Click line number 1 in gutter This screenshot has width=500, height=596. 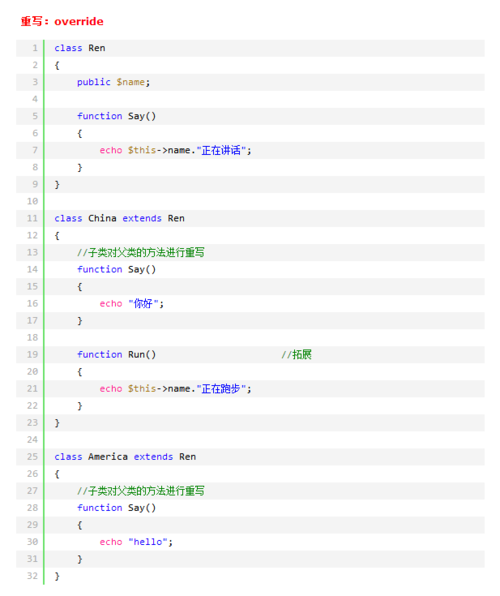pyautogui.click(x=35, y=48)
